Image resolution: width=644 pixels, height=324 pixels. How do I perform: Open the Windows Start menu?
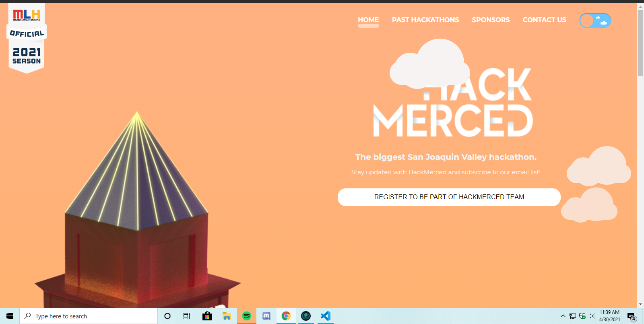coord(10,316)
